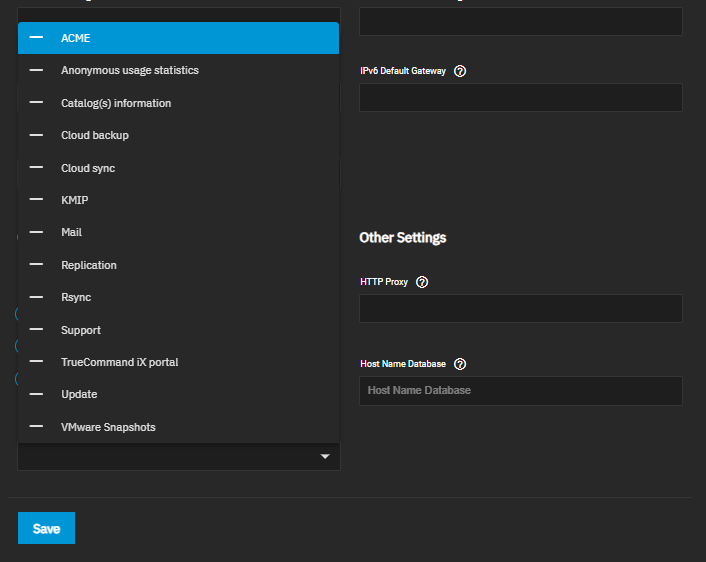Pick Mail from the options list
Image resolution: width=706 pixels, height=562 pixels.
[x=71, y=232]
